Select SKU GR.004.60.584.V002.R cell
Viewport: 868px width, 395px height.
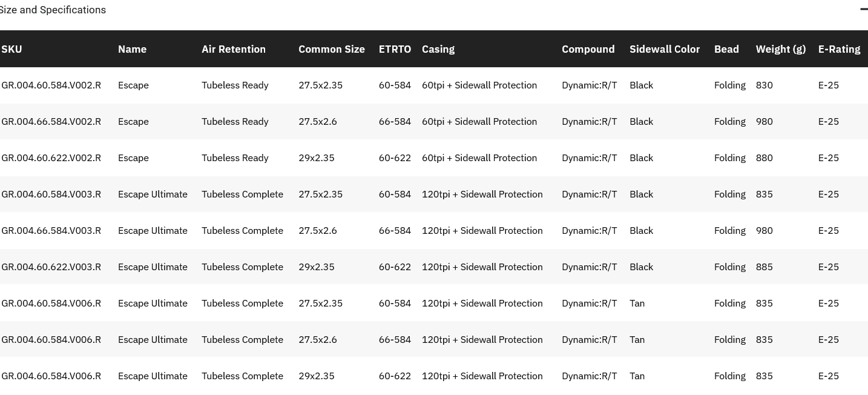pyautogui.click(x=51, y=85)
